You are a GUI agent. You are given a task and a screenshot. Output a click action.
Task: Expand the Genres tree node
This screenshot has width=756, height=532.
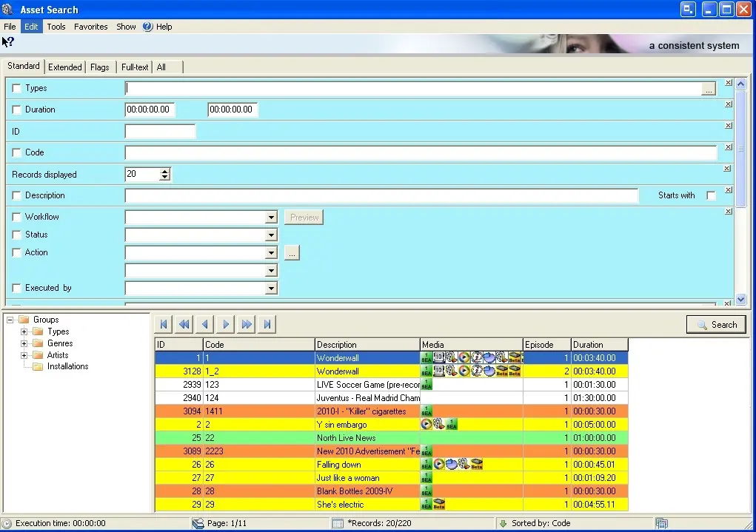(24, 343)
